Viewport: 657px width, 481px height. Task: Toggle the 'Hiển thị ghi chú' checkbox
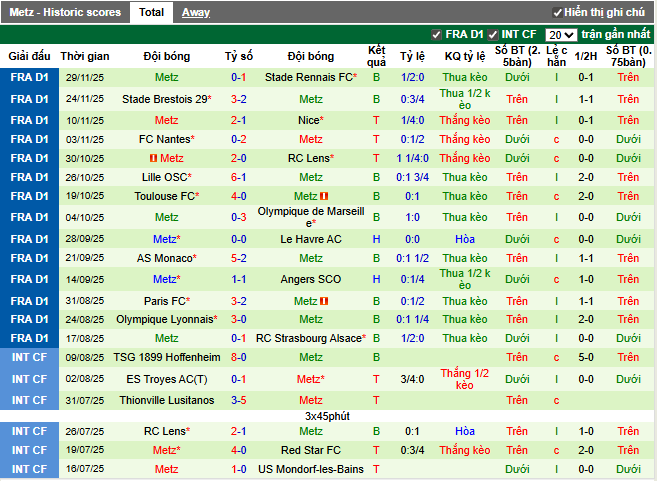(x=557, y=12)
